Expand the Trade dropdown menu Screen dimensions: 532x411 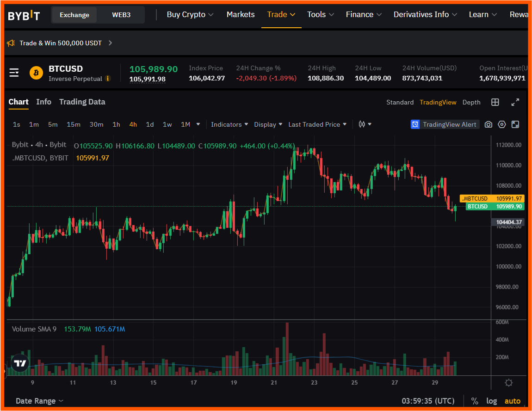point(281,15)
